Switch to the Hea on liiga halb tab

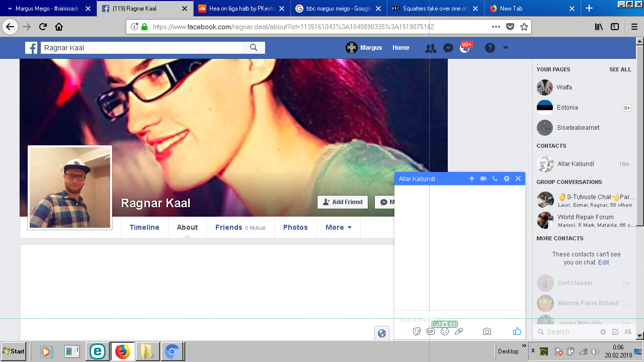tap(241, 9)
